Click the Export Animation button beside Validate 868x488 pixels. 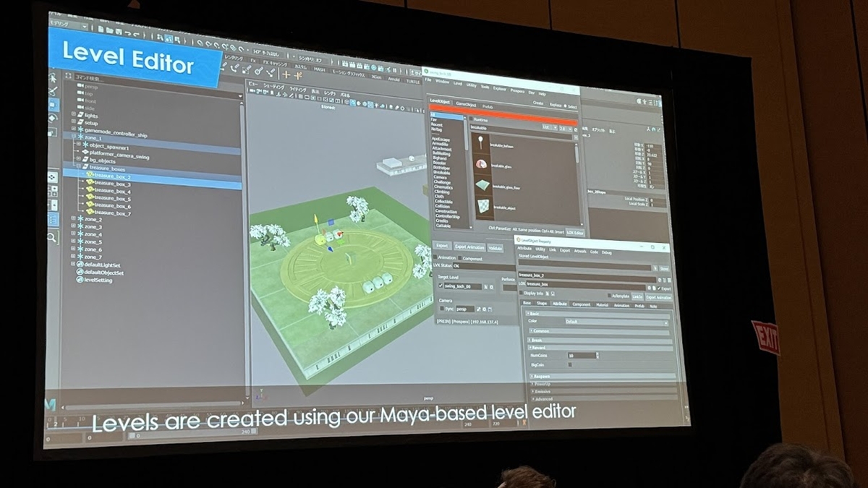(x=469, y=247)
